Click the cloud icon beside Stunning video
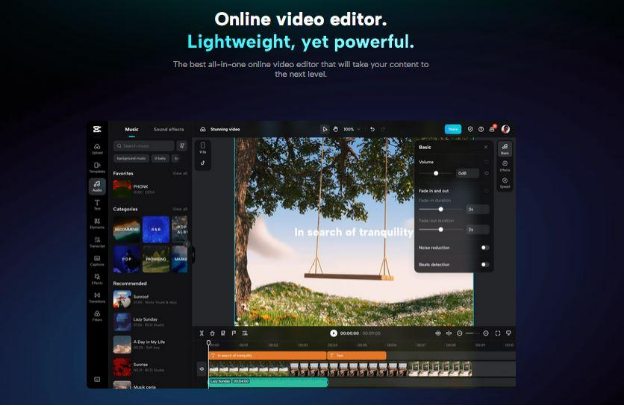624x406 pixels. coord(203,129)
